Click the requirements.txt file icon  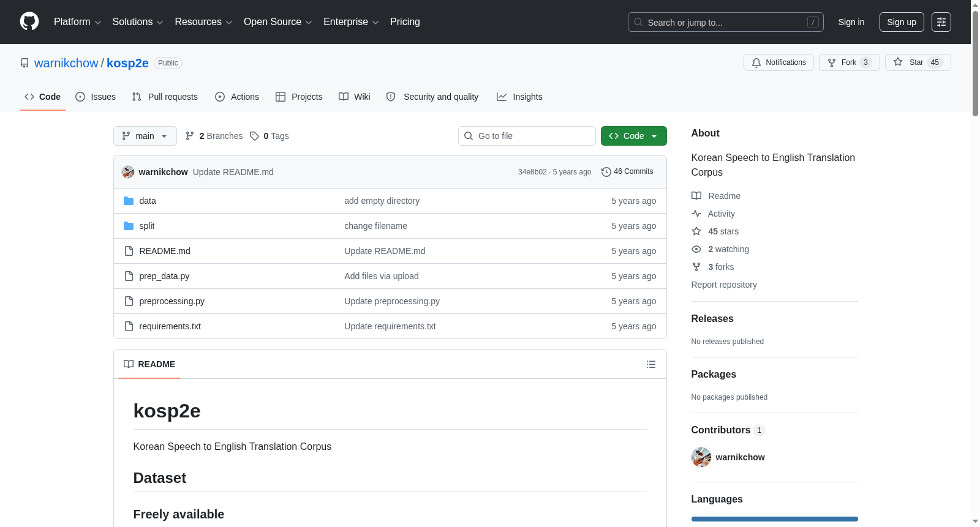click(129, 326)
